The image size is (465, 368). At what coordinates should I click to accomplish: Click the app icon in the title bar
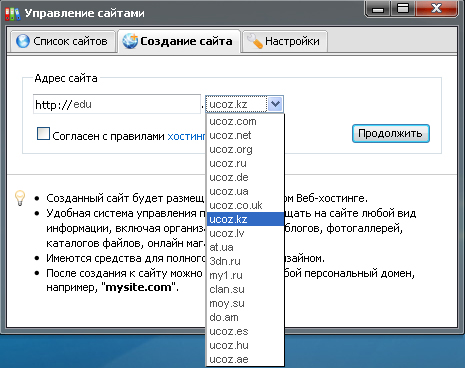click(x=13, y=13)
